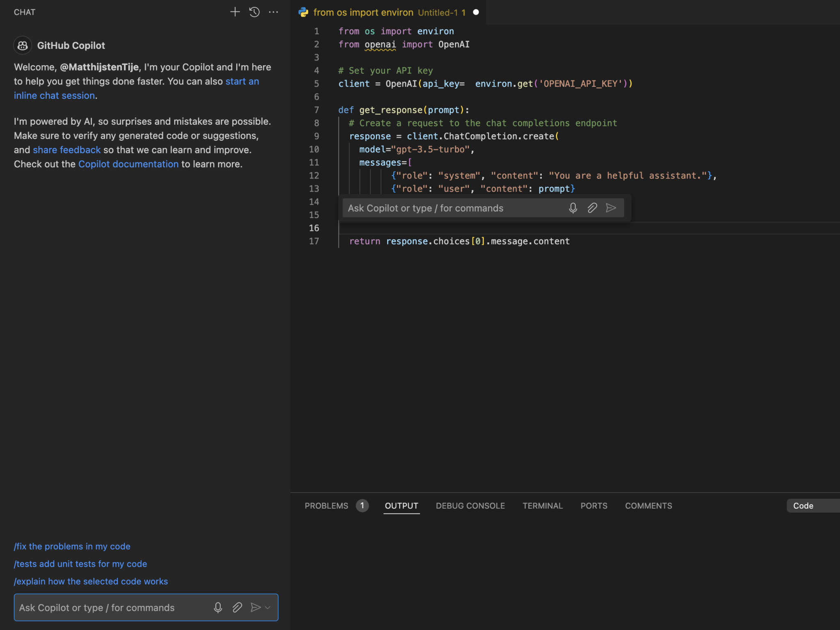Run the /fix the problems command
This screenshot has height=630, width=840.
coord(72,546)
